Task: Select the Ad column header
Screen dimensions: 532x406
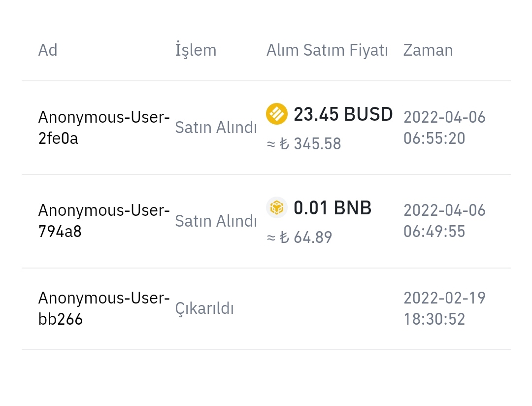Action: [x=48, y=50]
